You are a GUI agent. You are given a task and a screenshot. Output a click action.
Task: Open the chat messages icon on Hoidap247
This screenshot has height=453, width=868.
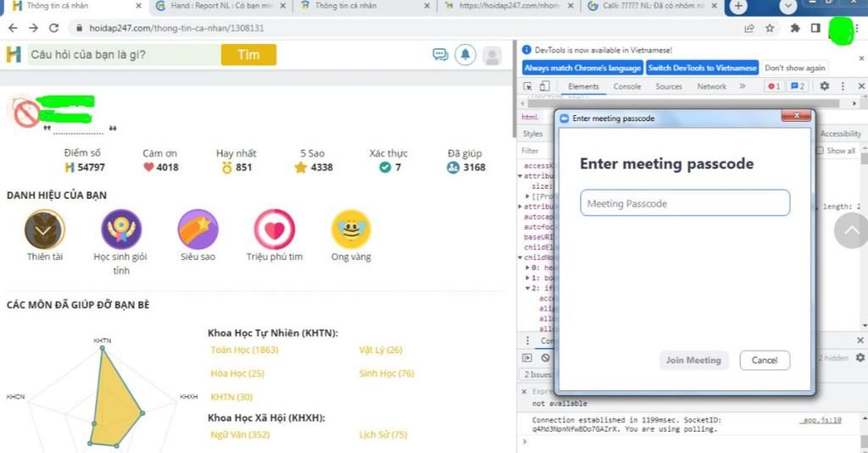point(440,54)
